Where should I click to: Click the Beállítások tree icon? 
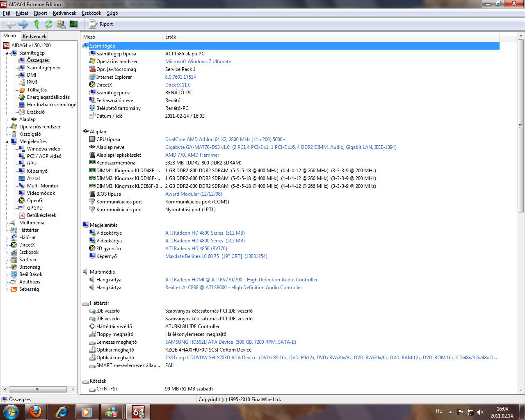coord(14,274)
